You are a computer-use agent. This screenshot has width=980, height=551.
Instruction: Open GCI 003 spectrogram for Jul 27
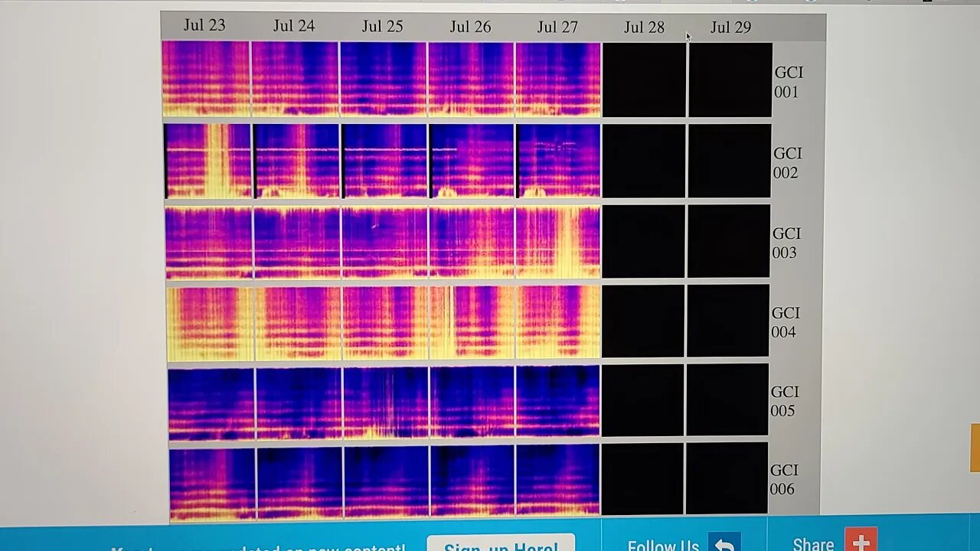coord(559,242)
